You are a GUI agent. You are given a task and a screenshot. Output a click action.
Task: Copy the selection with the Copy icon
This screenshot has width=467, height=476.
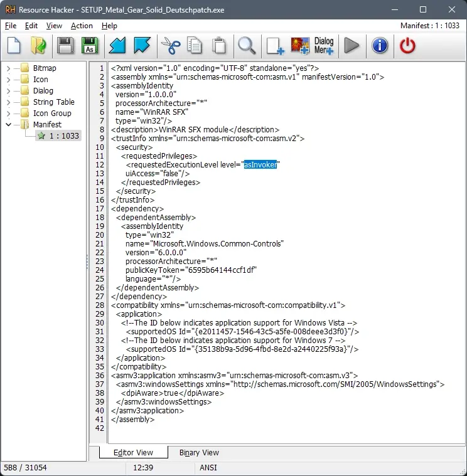pos(195,46)
